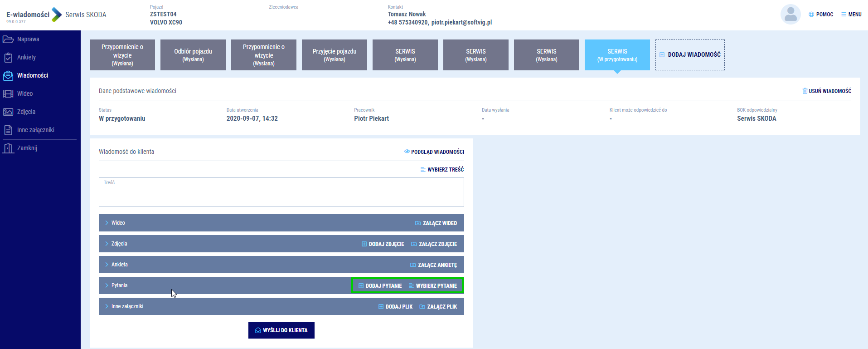Open the top-right MENU
The height and width of the screenshot is (349, 868).
(851, 15)
